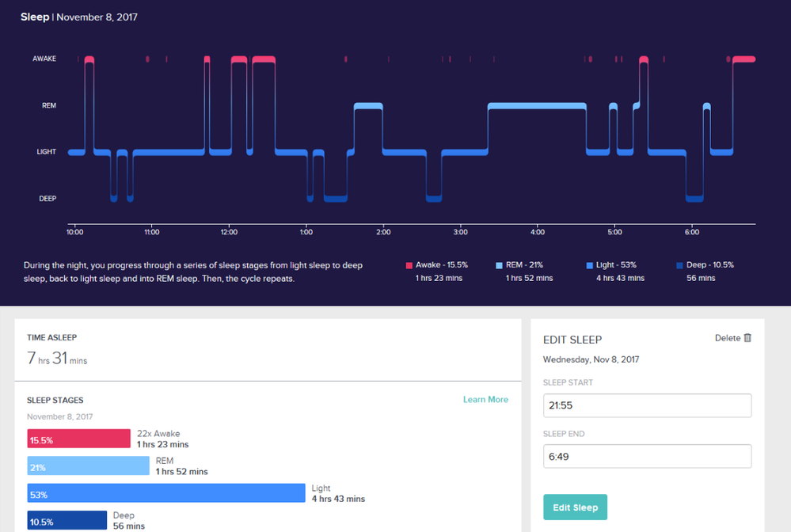This screenshot has height=532, width=791.
Task: Click the 12:00 marker on the time axis
Action: coord(229,233)
